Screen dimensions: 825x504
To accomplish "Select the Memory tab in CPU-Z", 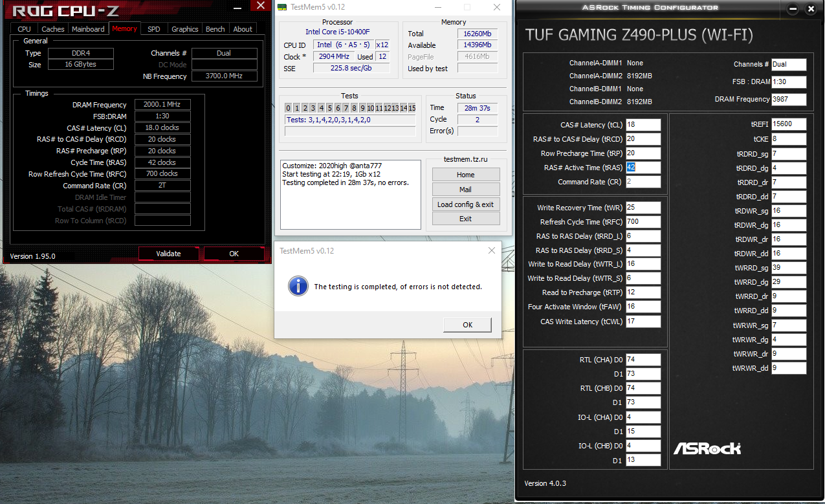I will pos(124,28).
